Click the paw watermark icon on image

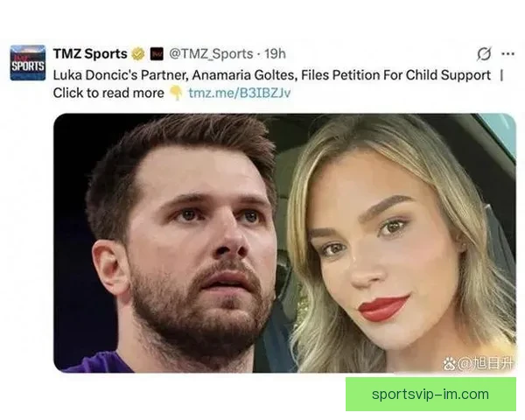pos(450,363)
